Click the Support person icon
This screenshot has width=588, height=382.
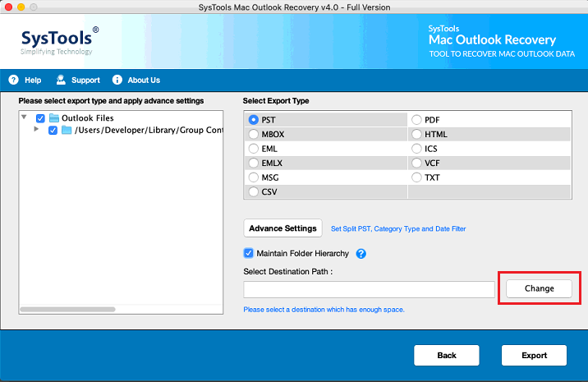[61, 81]
